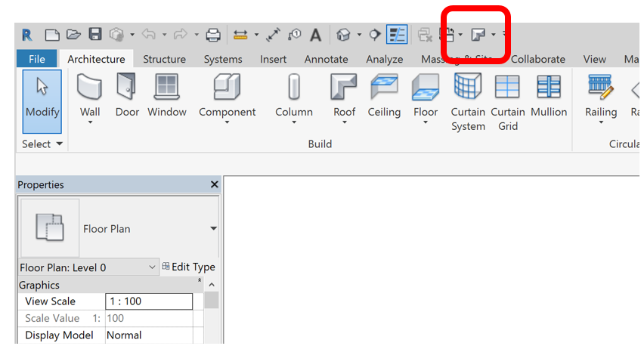Open the Floor Plan: Level 0 dropdown
The height and width of the screenshot is (349, 644).
(x=152, y=267)
